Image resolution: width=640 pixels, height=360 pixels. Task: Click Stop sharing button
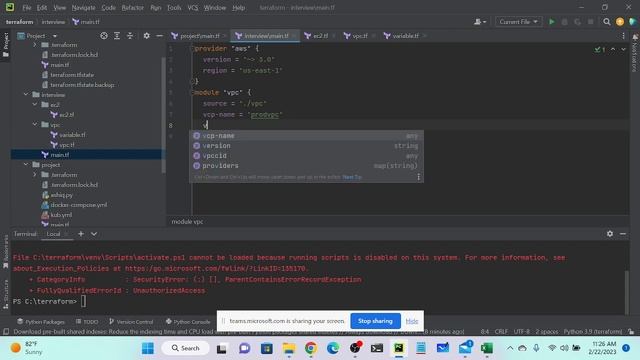coord(375,321)
